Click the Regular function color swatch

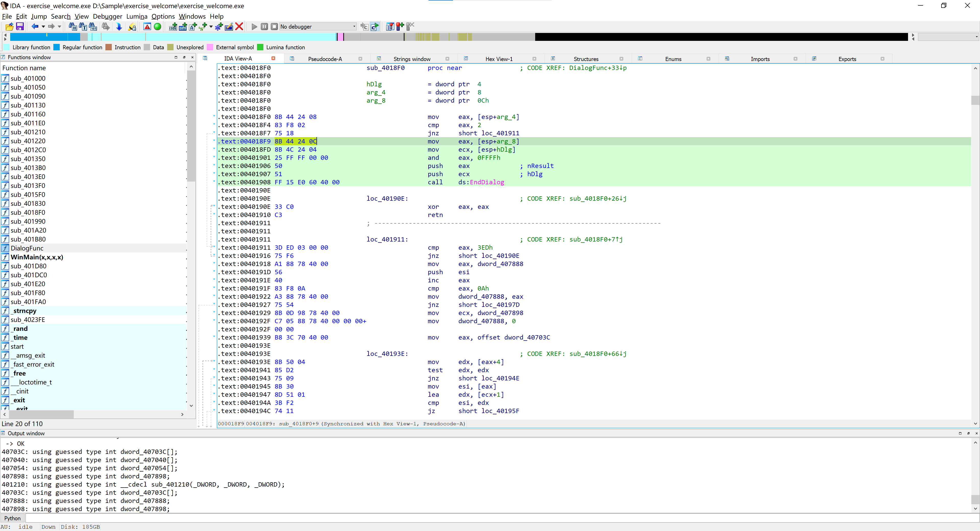(x=57, y=47)
